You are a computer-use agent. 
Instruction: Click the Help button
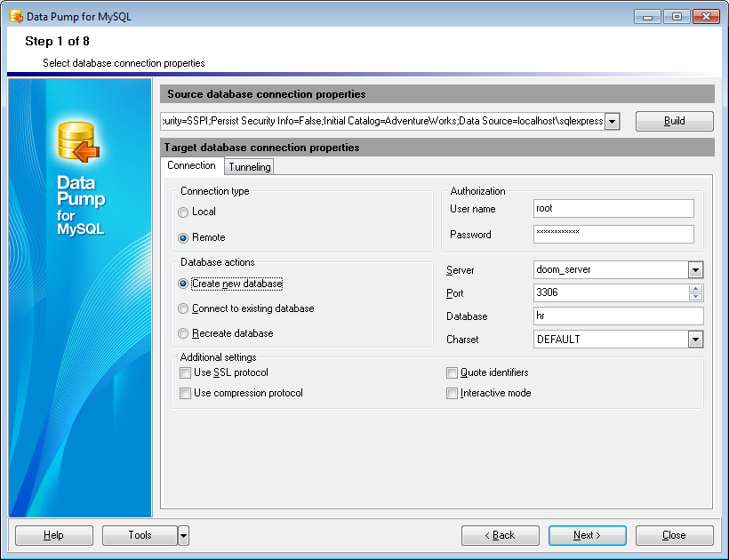54,535
